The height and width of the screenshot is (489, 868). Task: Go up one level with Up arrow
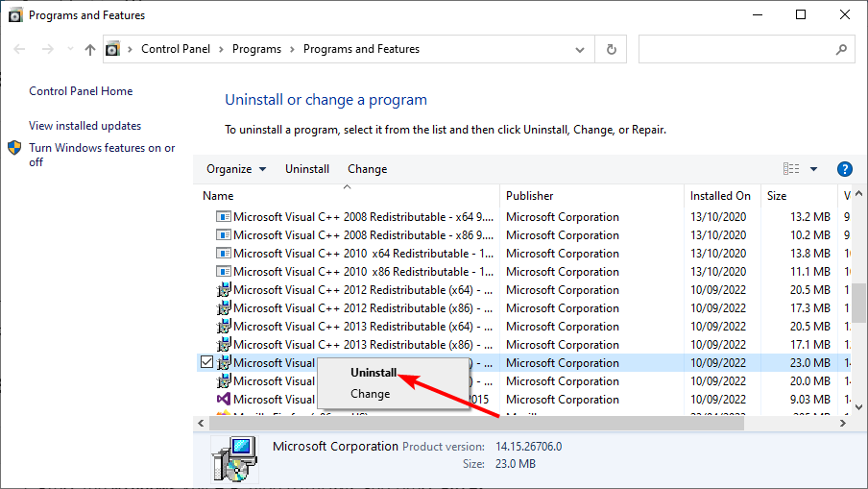(x=89, y=49)
